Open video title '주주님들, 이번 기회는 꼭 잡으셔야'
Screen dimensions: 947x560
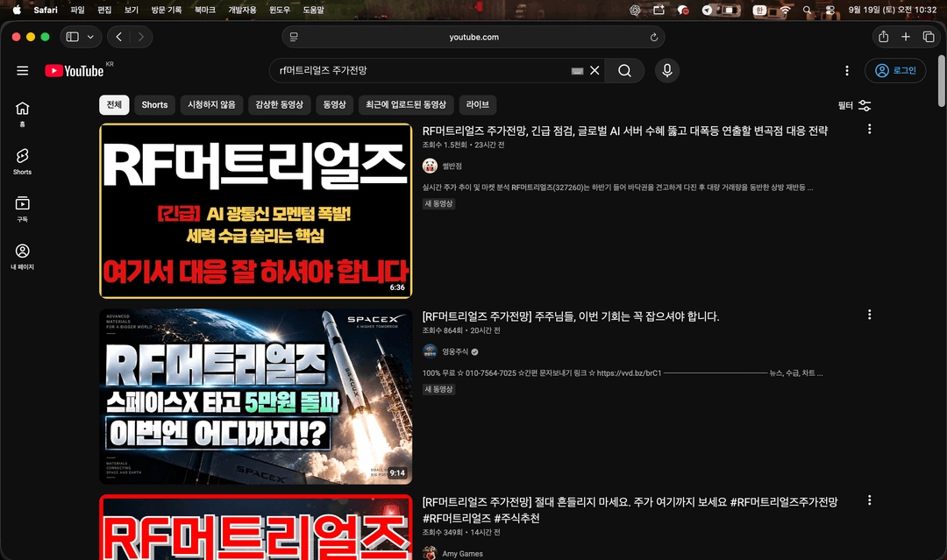[x=571, y=316]
